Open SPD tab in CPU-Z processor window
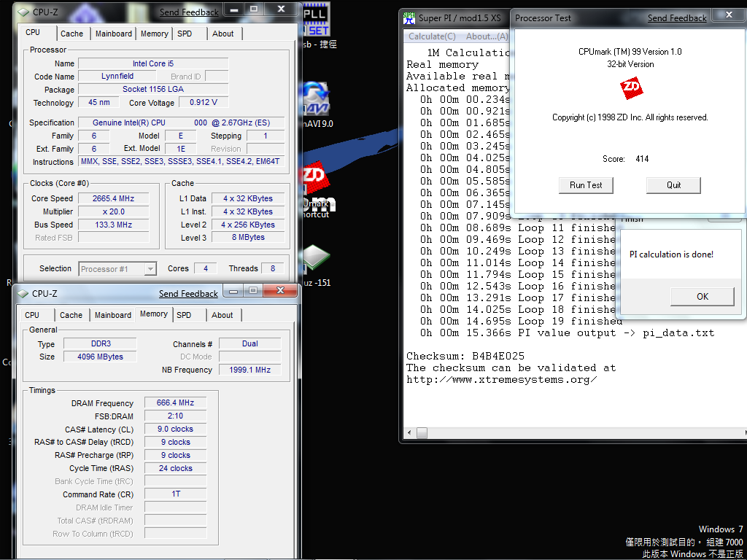This screenshot has height=560, width=747. point(185,34)
